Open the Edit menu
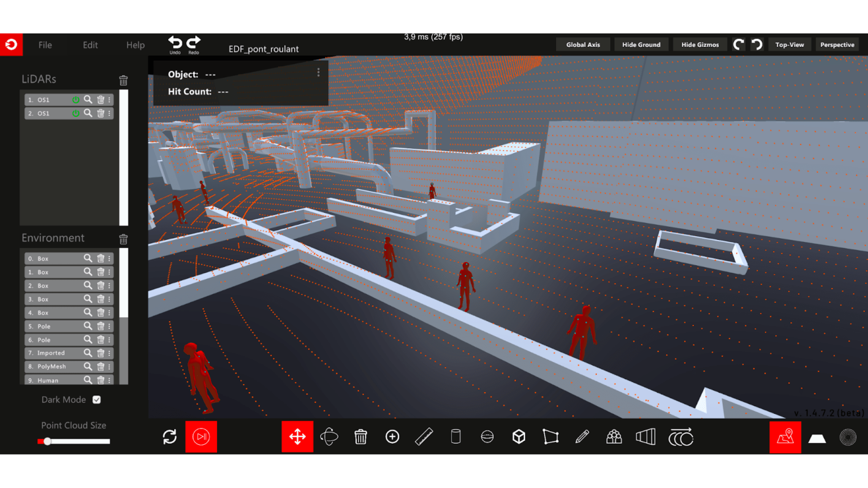 point(90,45)
